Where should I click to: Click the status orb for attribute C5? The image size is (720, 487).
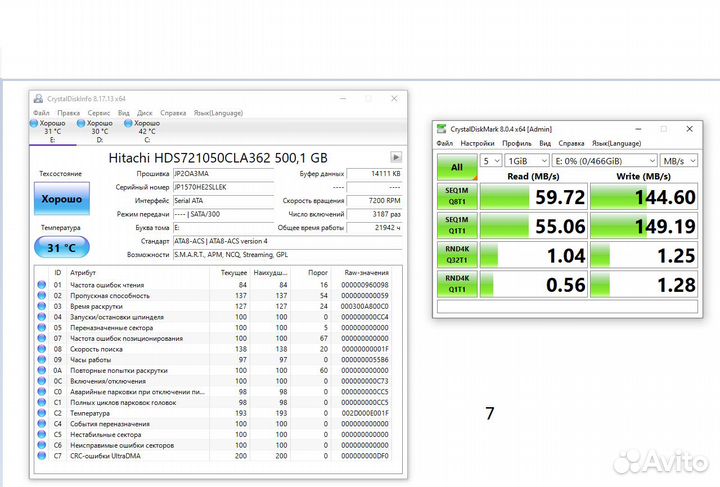[x=42, y=434]
